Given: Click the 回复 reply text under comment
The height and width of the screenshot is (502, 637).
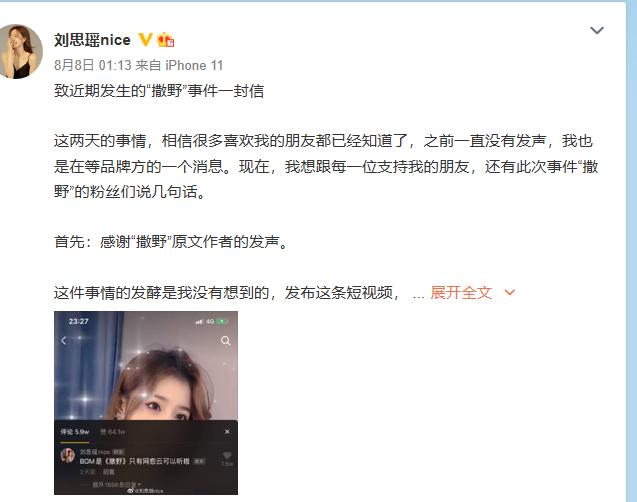Looking at the screenshot, I should click(108, 472).
